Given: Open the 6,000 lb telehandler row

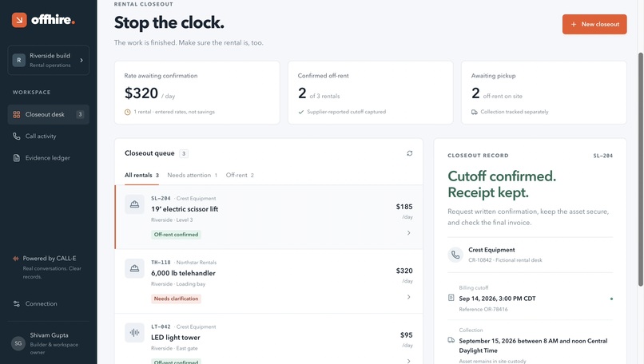Looking at the screenshot, I should pos(268,282).
